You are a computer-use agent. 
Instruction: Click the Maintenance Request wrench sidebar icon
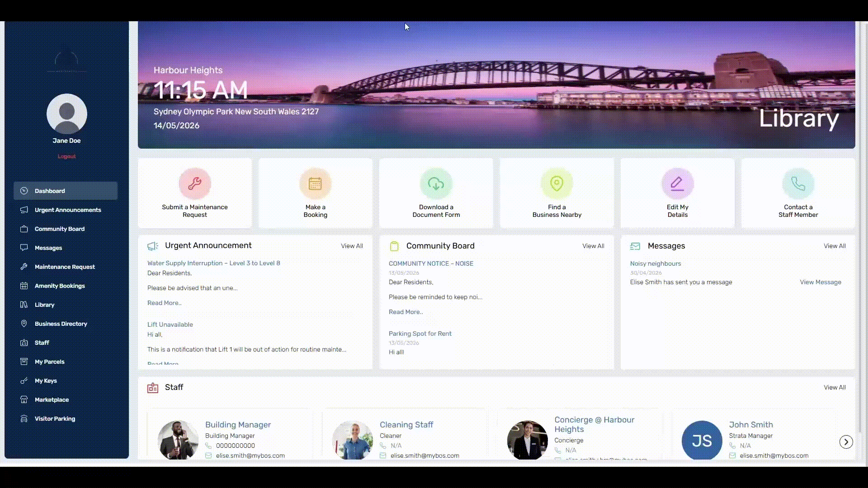tap(24, 267)
